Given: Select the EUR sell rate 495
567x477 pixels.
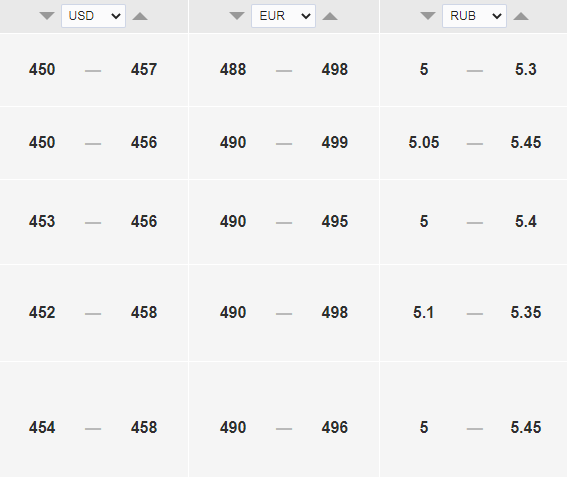Looking at the screenshot, I should point(335,221).
